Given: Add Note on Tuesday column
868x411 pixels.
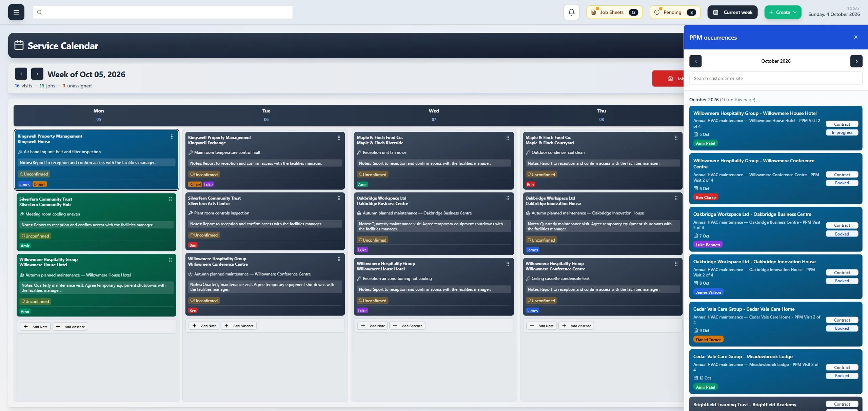Looking at the screenshot, I should point(204,326).
